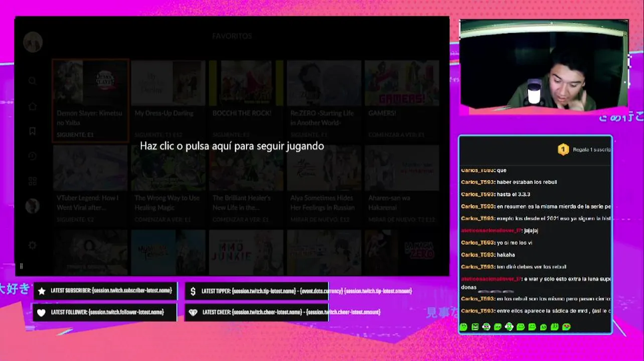Image resolution: width=644 pixels, height=361 pixels.
Task: Select the second round avatar above settings
Action: pyautogui.click(x=33, y=206)
